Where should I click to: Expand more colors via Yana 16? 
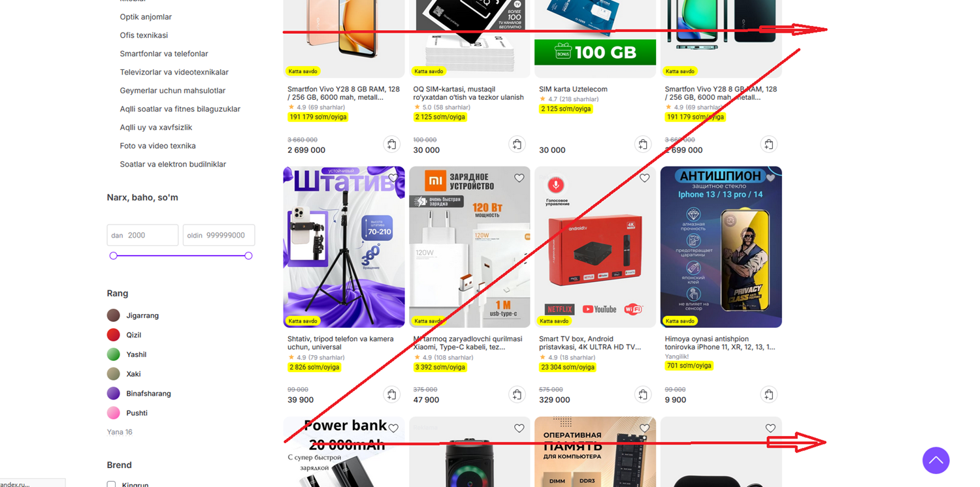[120, 432]
